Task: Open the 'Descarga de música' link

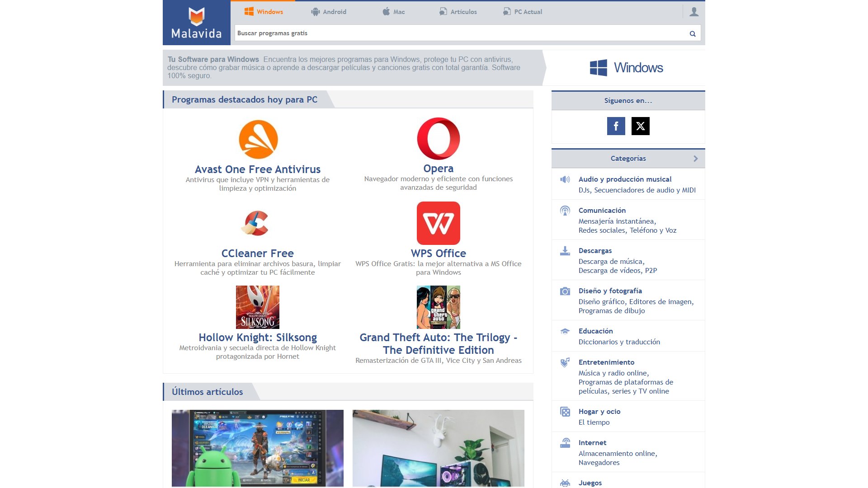Action: coord(611,262)
